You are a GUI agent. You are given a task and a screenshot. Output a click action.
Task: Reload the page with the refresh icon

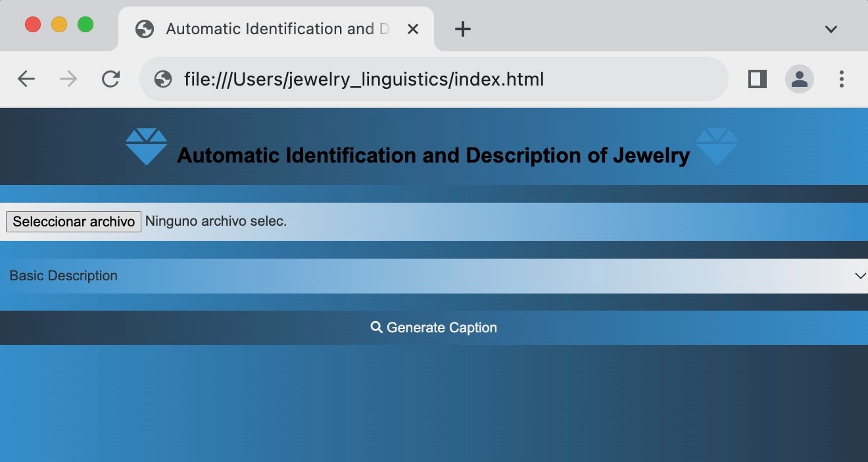point(110,80)
